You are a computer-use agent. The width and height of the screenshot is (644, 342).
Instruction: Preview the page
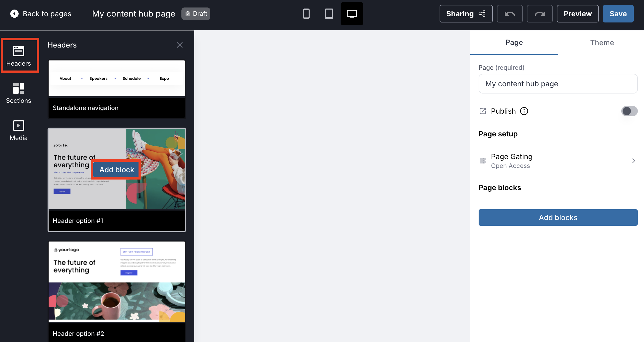pos(578,14)
